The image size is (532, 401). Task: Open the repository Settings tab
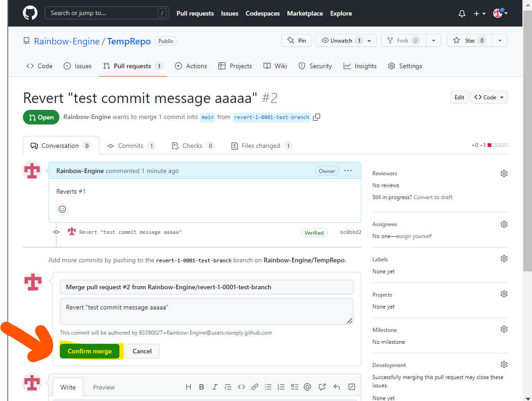[x=405, y=66]
